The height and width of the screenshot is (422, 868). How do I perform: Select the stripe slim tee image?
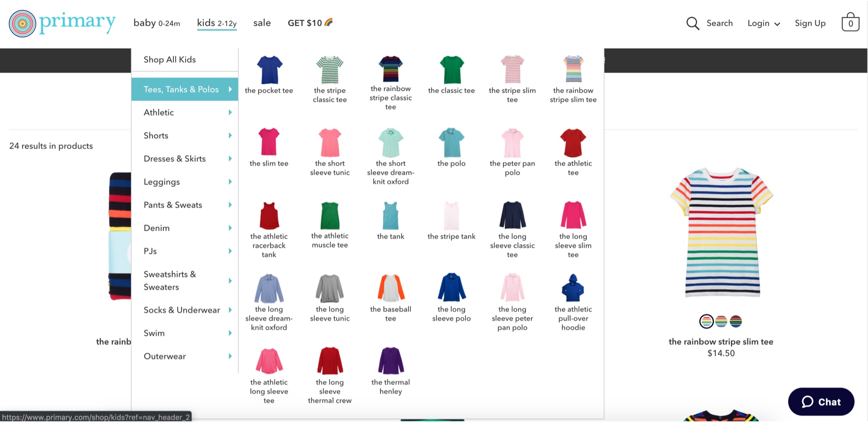[x=512, y=69]
